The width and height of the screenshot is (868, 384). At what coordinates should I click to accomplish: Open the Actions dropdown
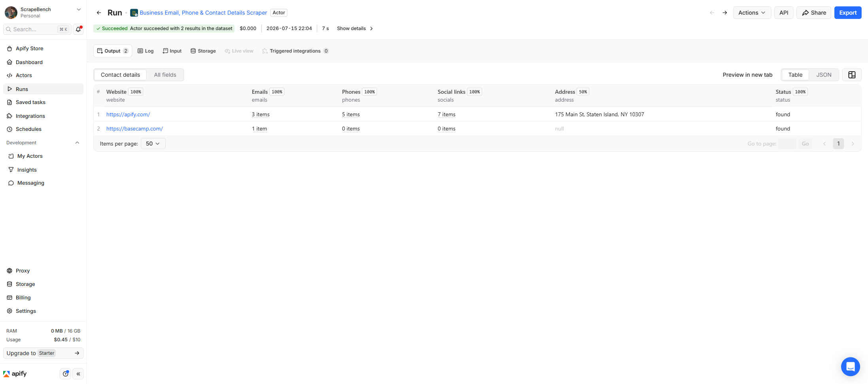click(752, 13)
